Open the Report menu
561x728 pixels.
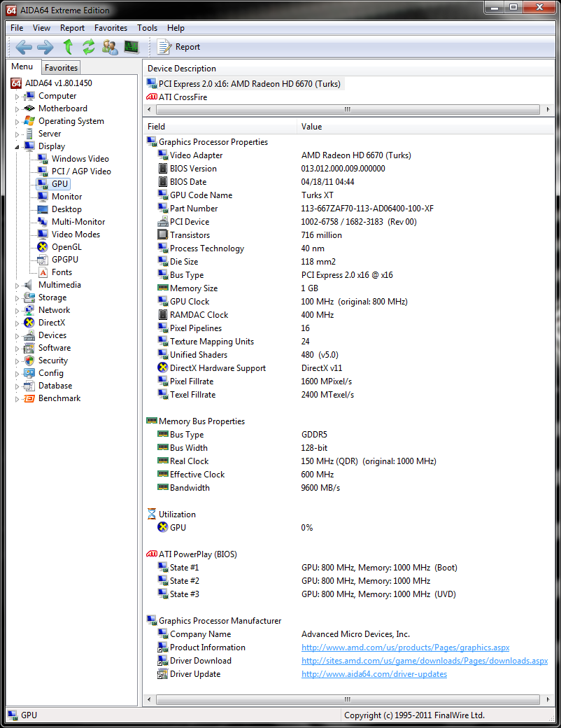tap(72, 28)
